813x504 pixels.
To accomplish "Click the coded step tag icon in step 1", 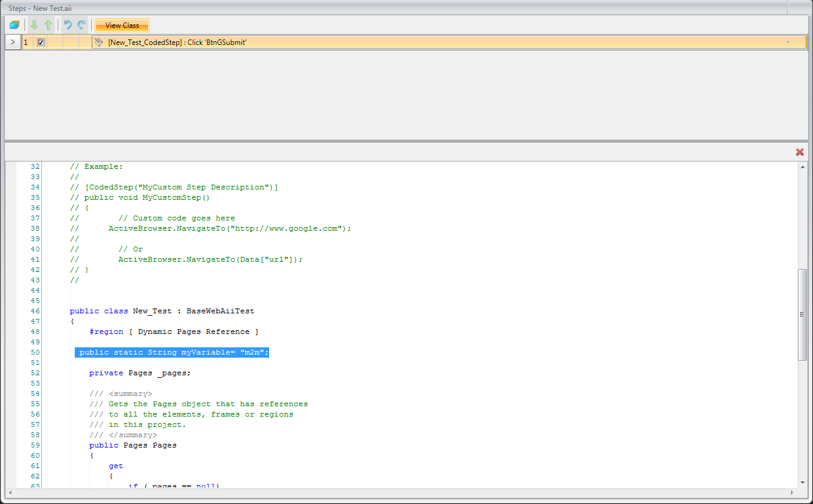I will (99, 42).
